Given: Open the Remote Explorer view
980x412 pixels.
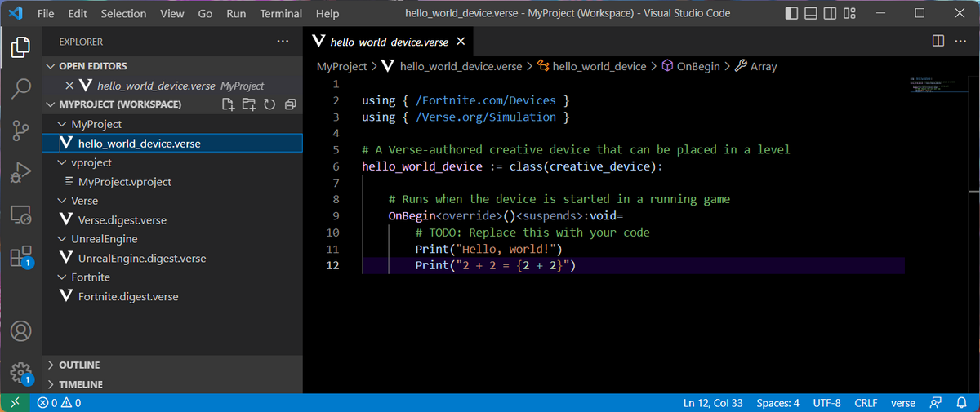Looking at the screenshot, I should pyautogui.click(x=20, y=215).
